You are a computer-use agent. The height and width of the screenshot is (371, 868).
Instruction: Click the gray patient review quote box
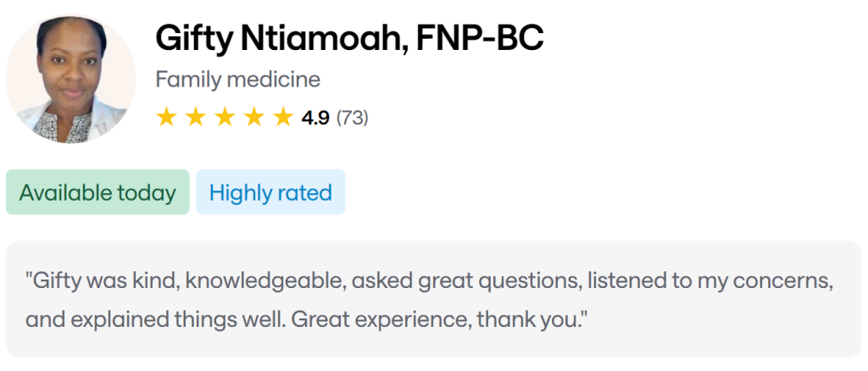tap(433, 298)
